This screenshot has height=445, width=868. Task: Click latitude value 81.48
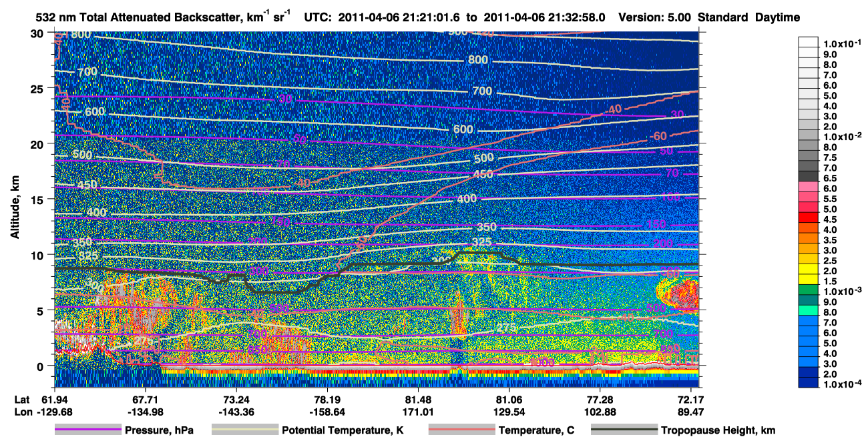(419, 399)
